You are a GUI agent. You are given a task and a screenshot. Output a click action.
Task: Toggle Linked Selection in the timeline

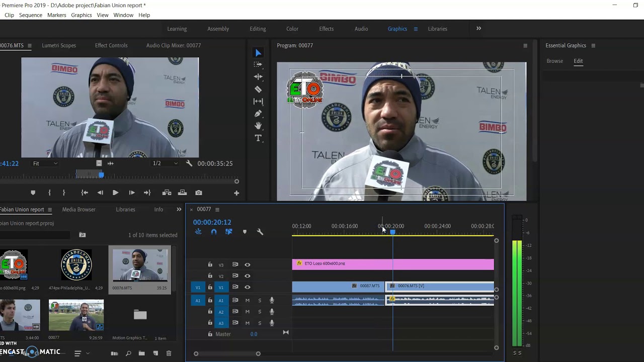click(229, 232)
